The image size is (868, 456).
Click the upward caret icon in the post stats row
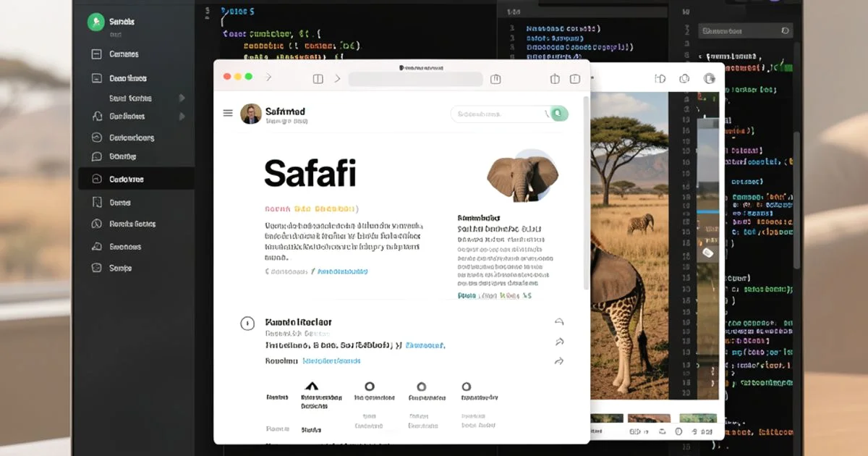[x=311, y=386]
